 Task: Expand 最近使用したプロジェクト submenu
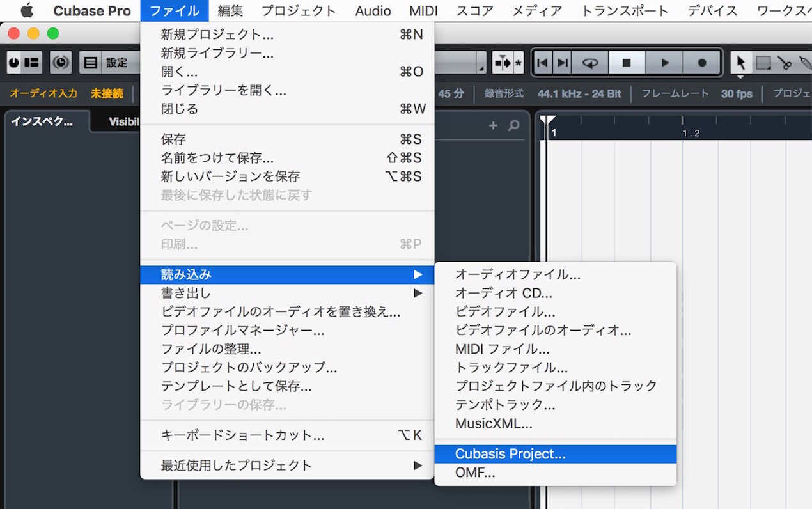[x=287, y=466]
